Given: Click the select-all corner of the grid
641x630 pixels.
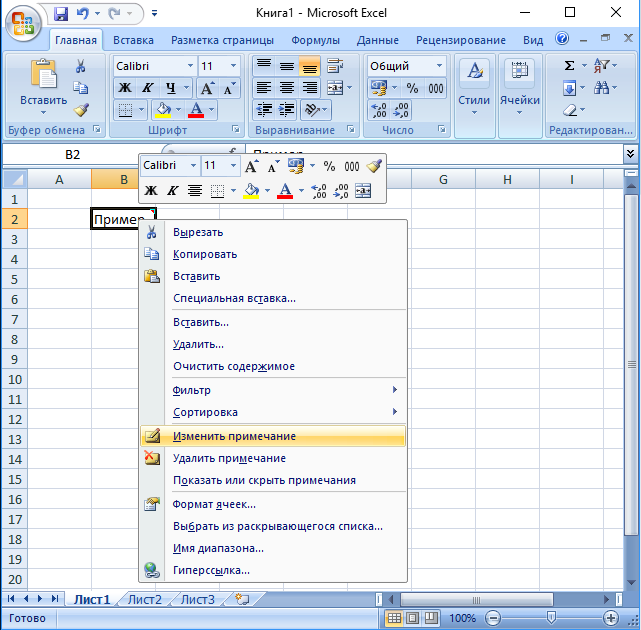Looking at the screenshot, I should [x=15, y=179].
